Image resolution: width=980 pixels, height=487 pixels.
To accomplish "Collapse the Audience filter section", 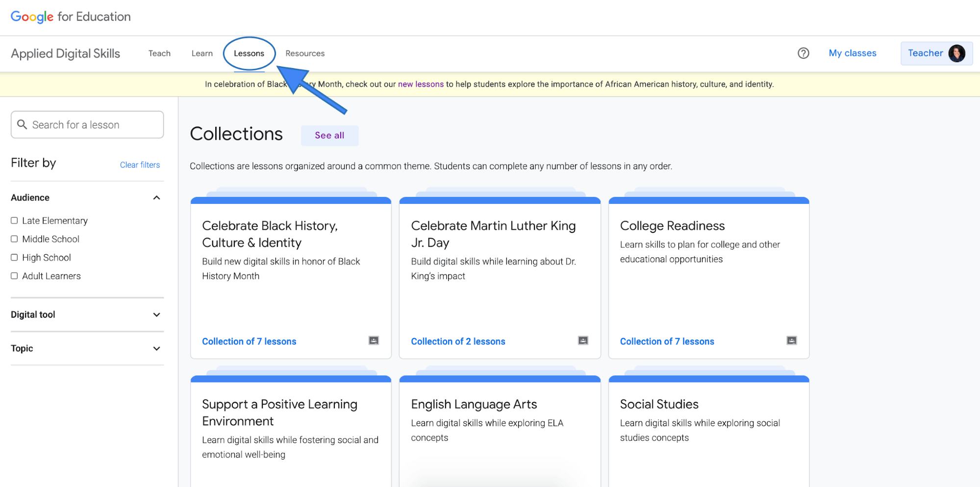I will click(156, 197).
